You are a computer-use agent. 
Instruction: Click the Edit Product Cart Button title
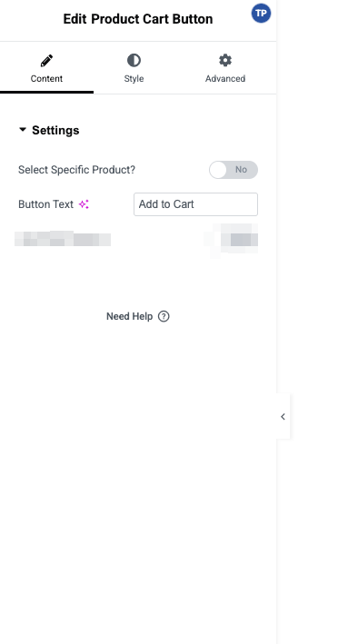(138, 19)
